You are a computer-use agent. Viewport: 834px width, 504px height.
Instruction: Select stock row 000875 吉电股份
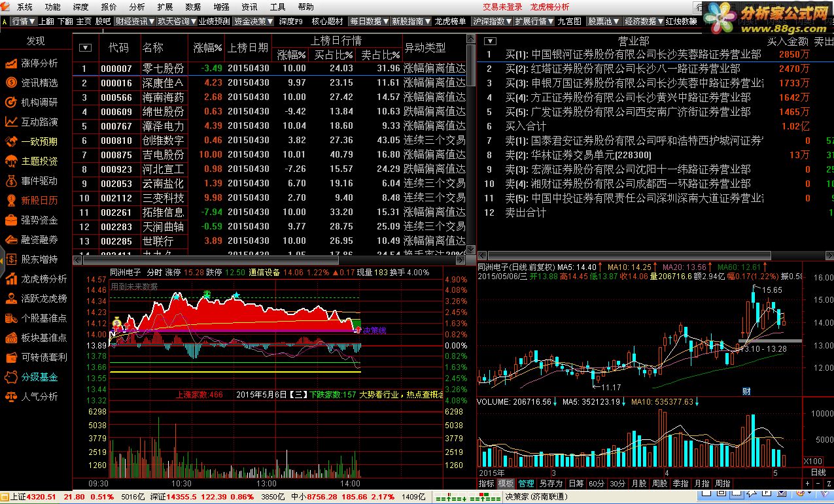(x=270, y=154)
